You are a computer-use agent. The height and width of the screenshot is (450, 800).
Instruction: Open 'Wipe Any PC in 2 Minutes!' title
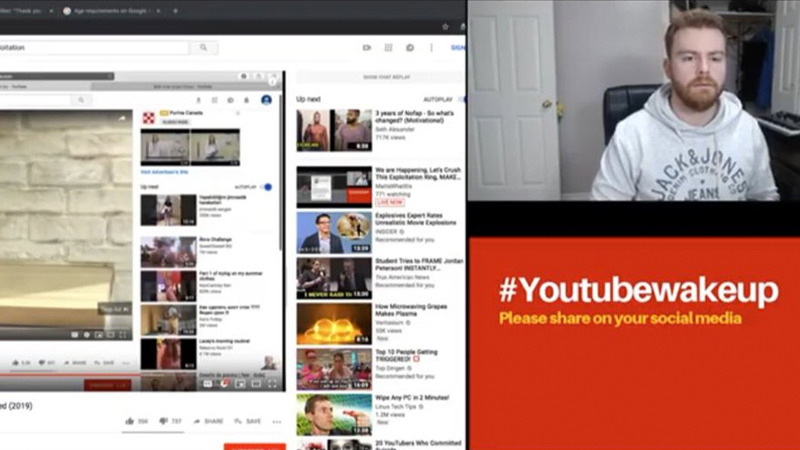click(412, 397)
